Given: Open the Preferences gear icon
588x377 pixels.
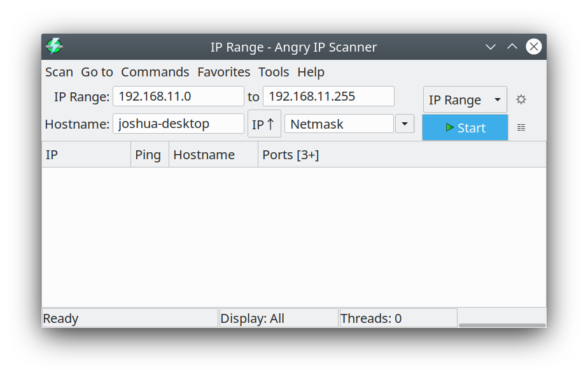Looking at the screenshot, I should (x=521, y=99).
